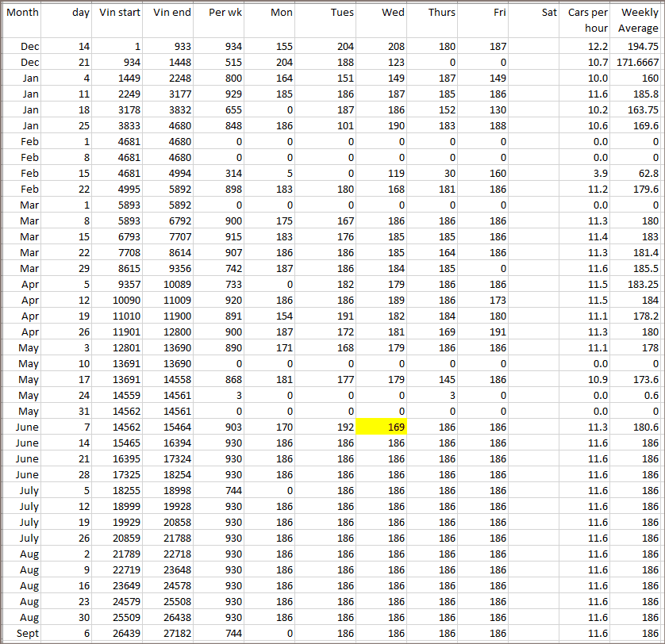Click the Thurs cell with value 145
Screen dimensions: 665x644
(432, 380)
